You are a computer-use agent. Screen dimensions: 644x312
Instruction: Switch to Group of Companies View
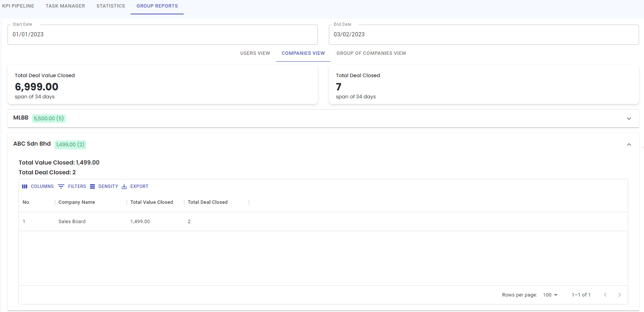click(371, 53)
